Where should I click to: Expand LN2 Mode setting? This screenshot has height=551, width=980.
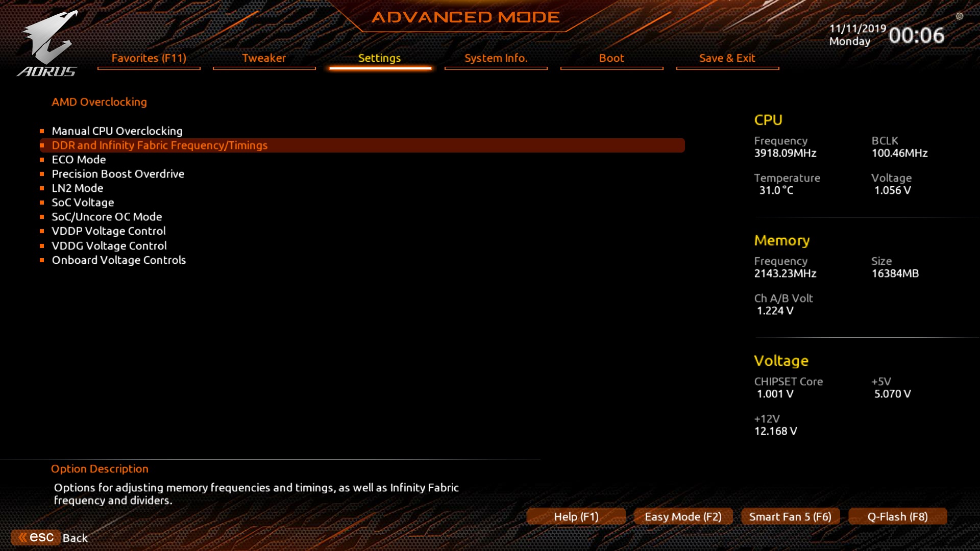[x=77, y=188]
